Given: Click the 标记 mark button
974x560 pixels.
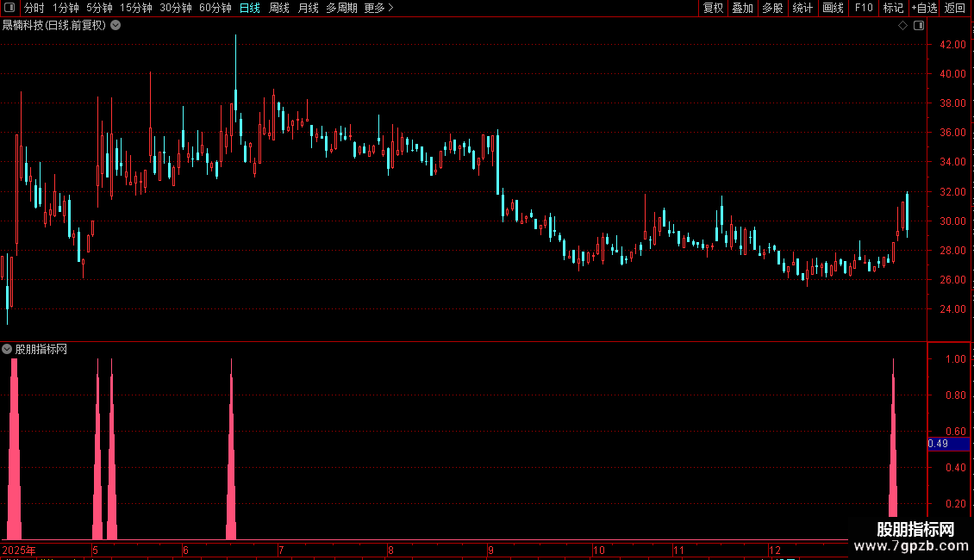Looking at the screenshot, I should point(893,8).
